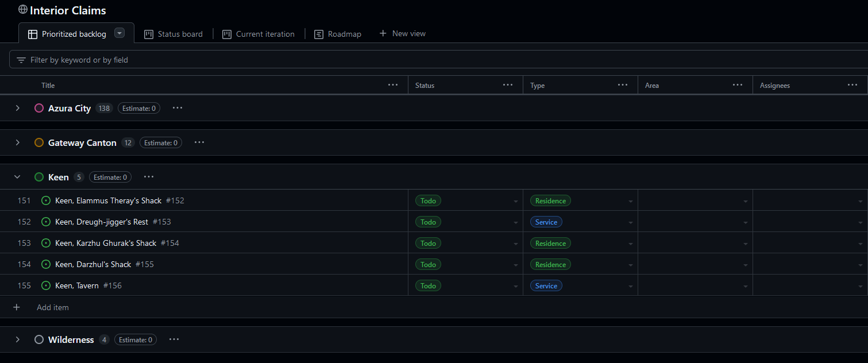Open Keen, Karzhu Ghurak's Shack issue
Viewport: 868px width, 363px height.
coord(106,243)
